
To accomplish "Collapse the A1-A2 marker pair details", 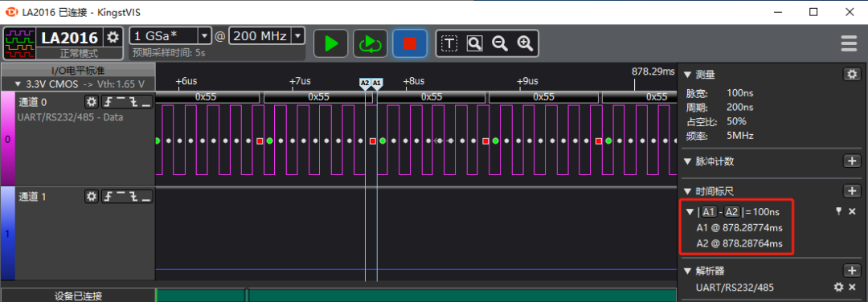I will tap(690, 212).
